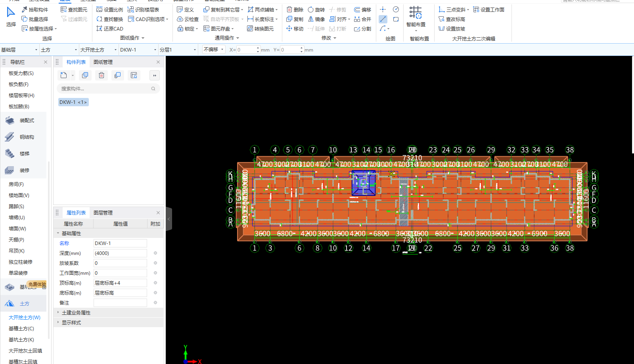Activate the 选择 arrow tool
Viewport: 634px width, 364px height.
click(11, 17)
